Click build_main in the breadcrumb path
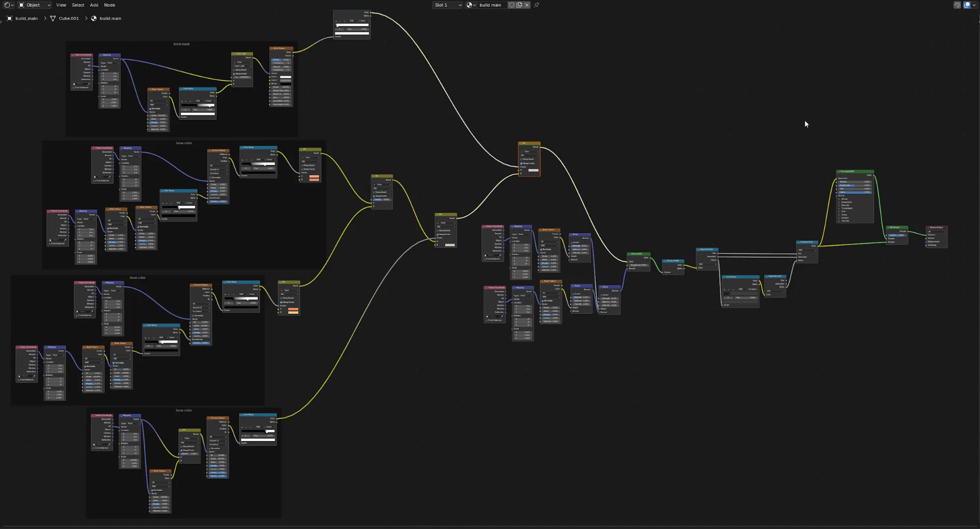 (27, 18)
